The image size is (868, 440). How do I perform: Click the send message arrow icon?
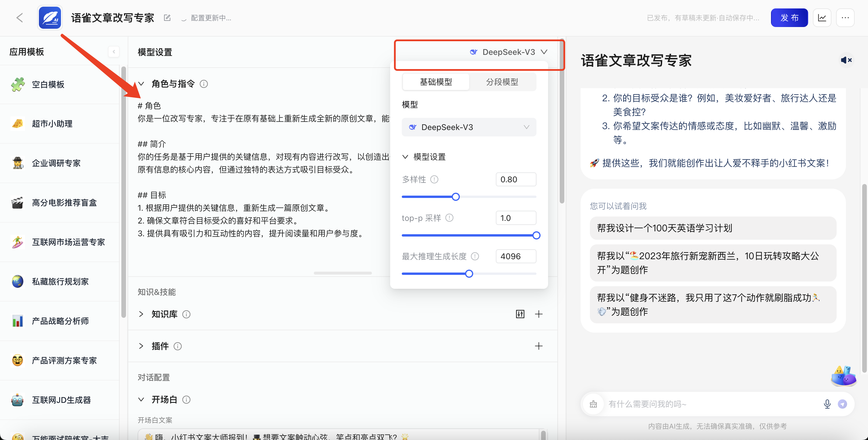coord(842,404)
